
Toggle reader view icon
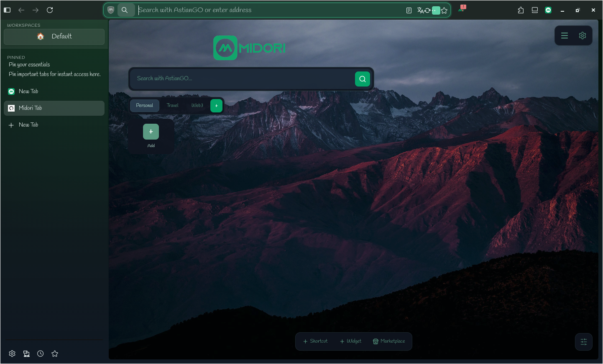pos(409,10)
